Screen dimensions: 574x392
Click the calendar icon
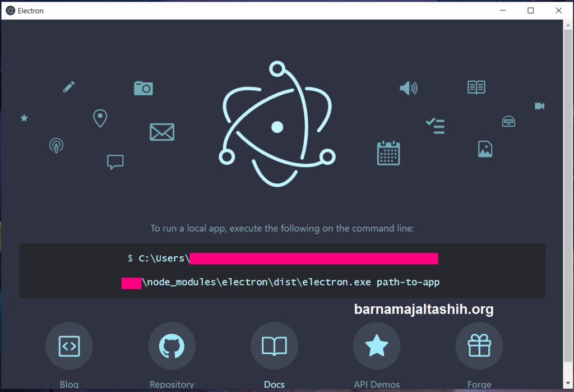(x=388, y=153)
